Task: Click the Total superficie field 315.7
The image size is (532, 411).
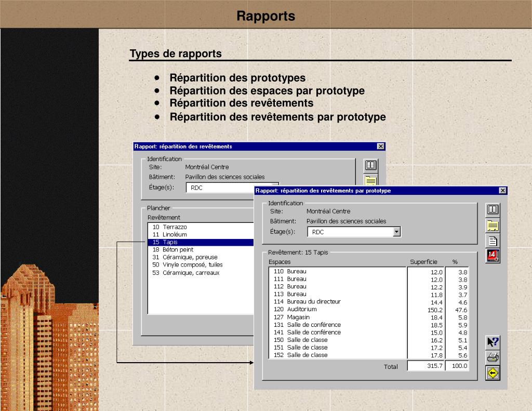Action: 426,366
